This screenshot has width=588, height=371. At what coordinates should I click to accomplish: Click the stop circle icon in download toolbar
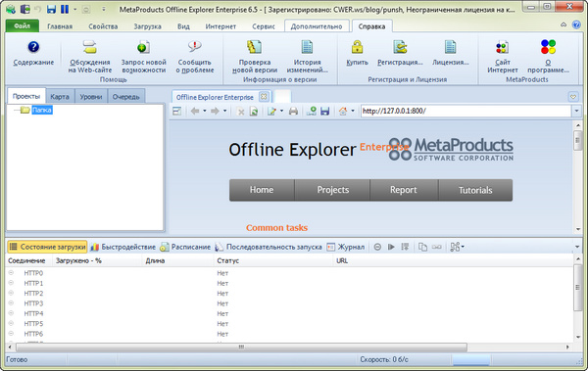tap(377, 247)
